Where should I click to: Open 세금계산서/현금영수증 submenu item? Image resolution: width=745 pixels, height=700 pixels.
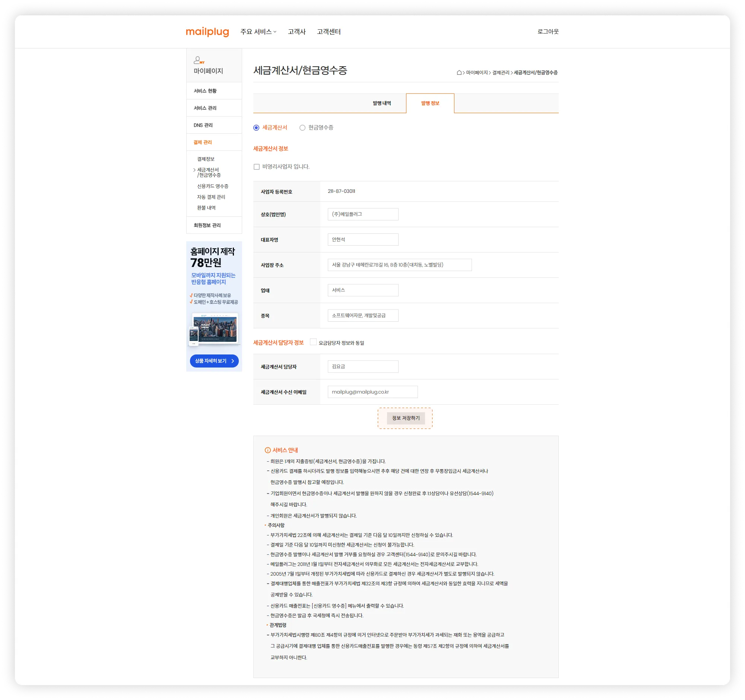point(209,172)
